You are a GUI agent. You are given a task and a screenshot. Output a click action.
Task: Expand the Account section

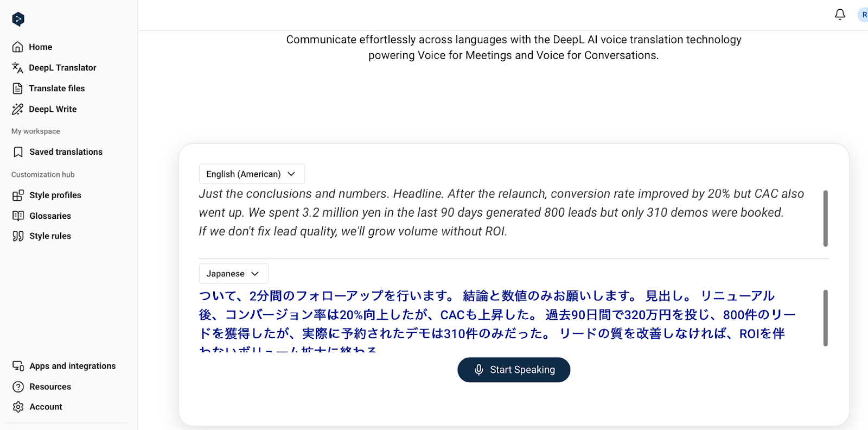click(x=46, y=406)
